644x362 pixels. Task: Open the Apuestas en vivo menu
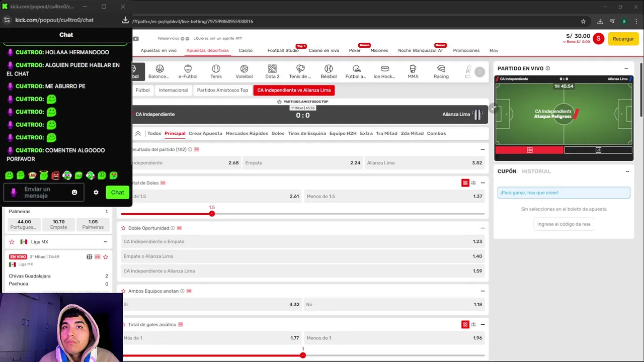158,50
